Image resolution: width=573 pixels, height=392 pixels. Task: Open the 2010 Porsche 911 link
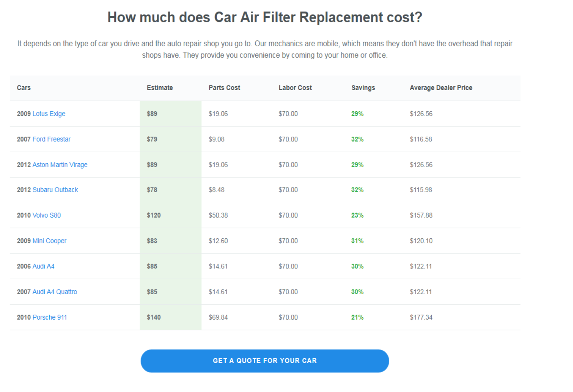[50, 317]
